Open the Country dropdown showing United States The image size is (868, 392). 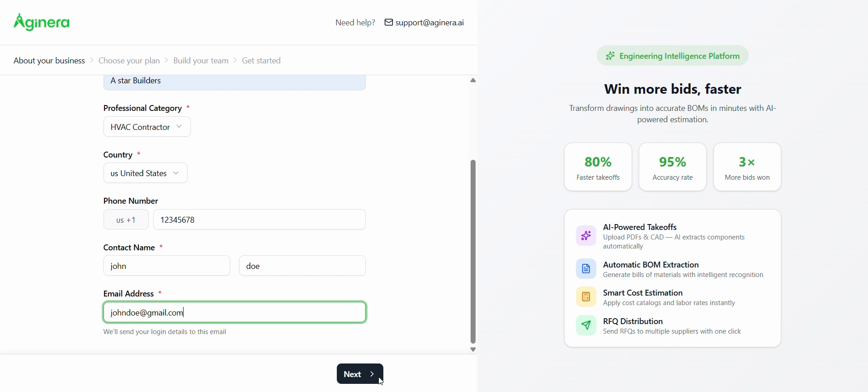pyautogui.click(x=145, y=173)
